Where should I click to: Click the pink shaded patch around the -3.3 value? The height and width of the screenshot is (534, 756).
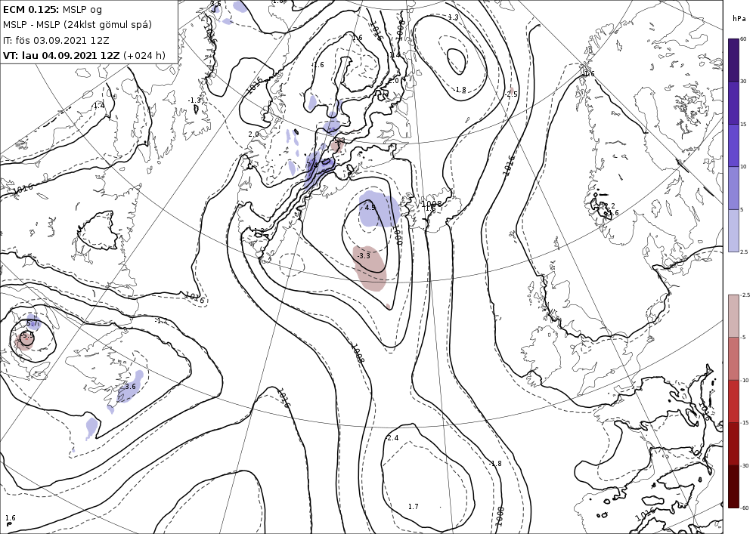pos(370,268)
